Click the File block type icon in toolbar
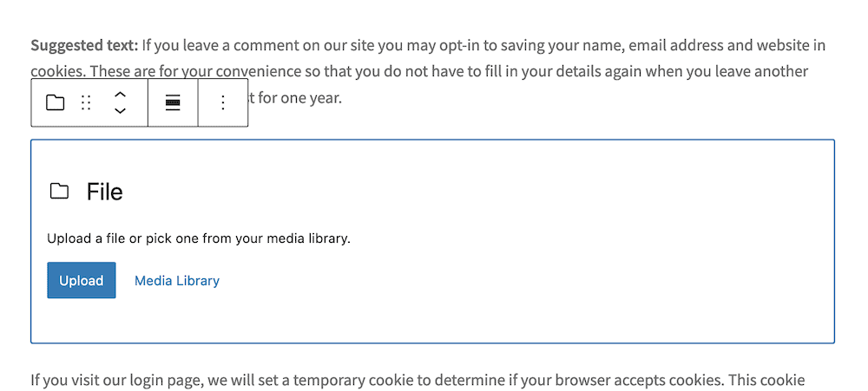868x391 pixels. click(x=56, y=103)
